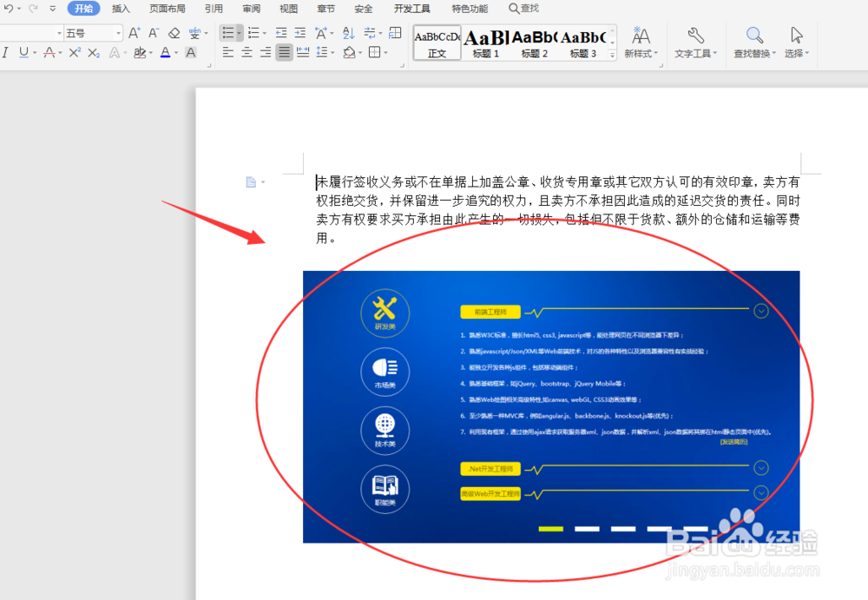
Task: Show or hide paragraph marks icon
Action: 369,33
